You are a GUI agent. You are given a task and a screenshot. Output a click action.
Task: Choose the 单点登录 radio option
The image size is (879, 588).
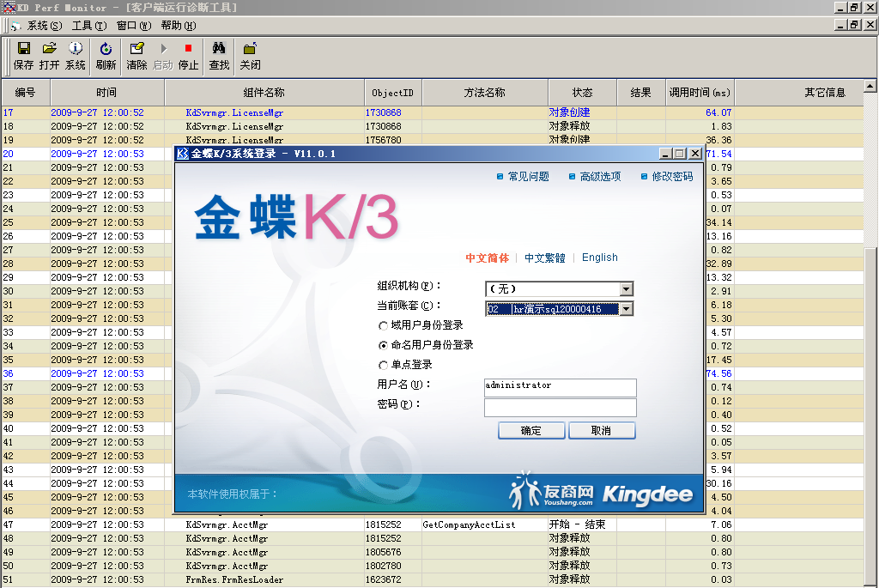(383, 366)
